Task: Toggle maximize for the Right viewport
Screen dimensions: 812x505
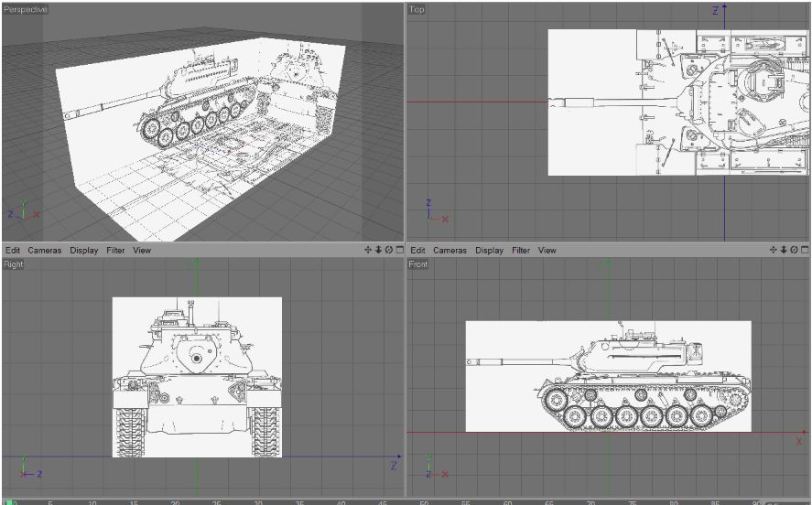Action: (x=399, y=250)
